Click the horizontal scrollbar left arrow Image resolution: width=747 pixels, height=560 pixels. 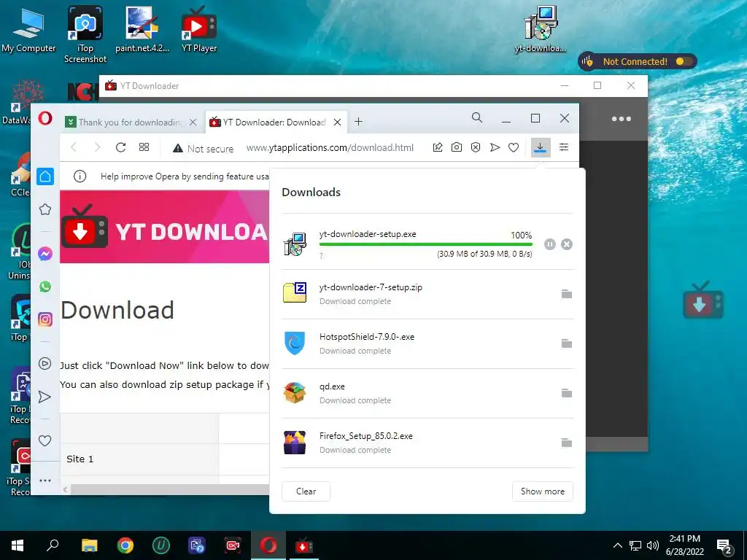65,489
